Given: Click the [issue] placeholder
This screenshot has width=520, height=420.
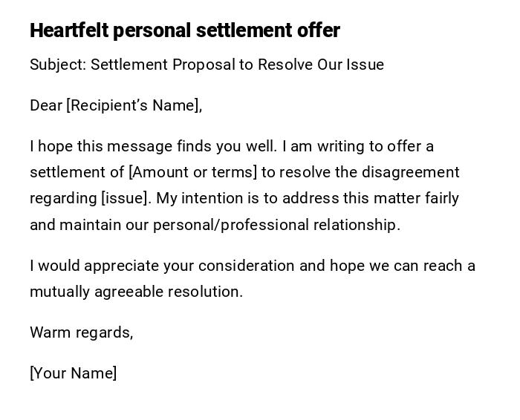Looking at the screenshot, I should pos(126,198).
